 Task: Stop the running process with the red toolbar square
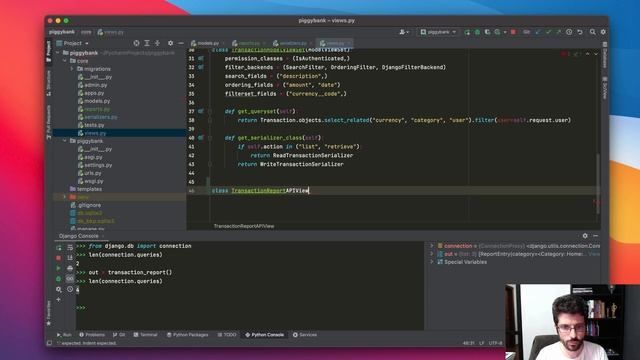click(513, 32)
